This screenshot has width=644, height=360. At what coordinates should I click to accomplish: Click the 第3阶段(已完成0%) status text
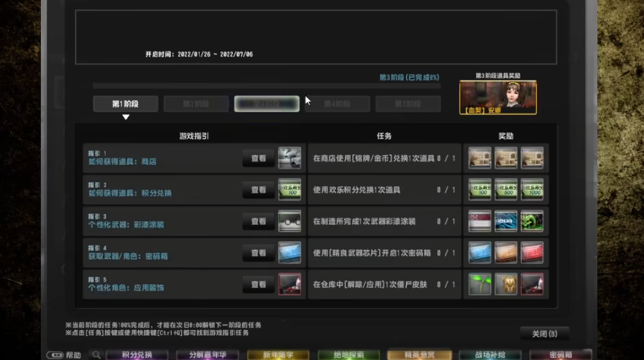click(409, 77)
